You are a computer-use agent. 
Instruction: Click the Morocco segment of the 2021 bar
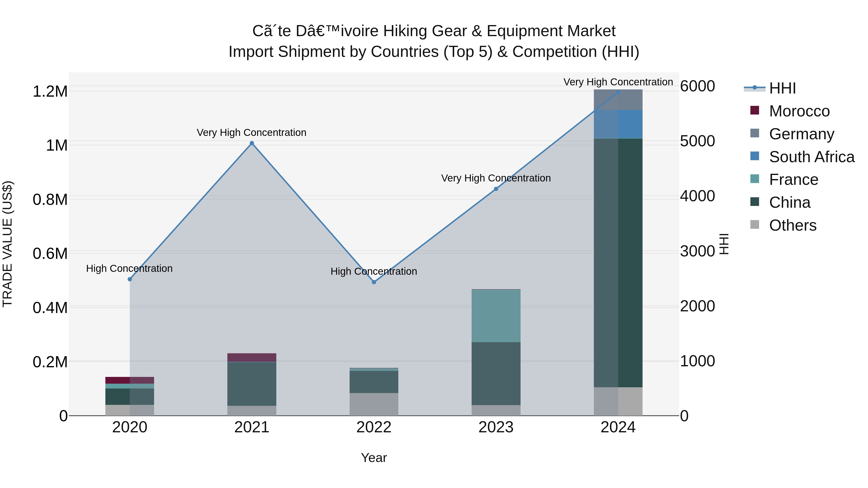pos(252,358)
